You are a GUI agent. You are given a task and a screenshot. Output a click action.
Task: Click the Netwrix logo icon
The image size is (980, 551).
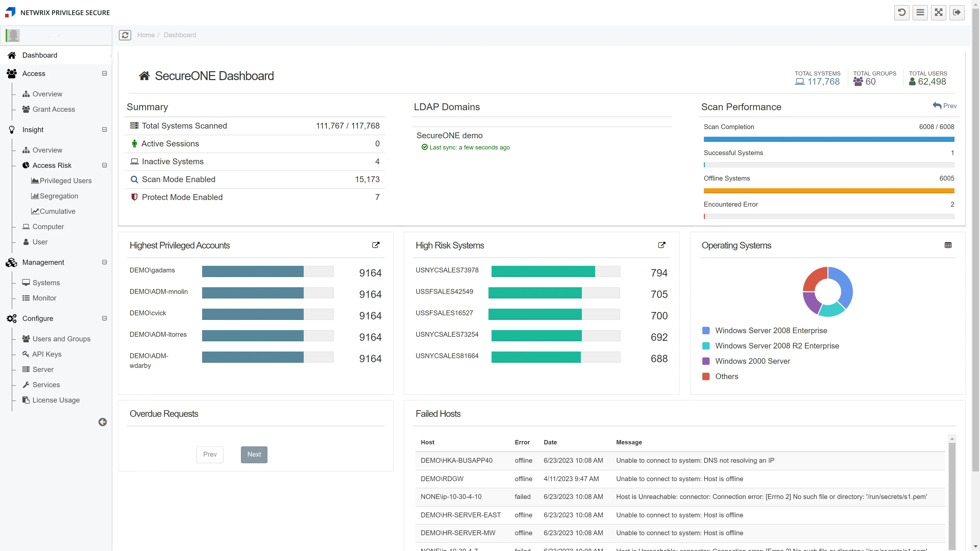(10, 12)
